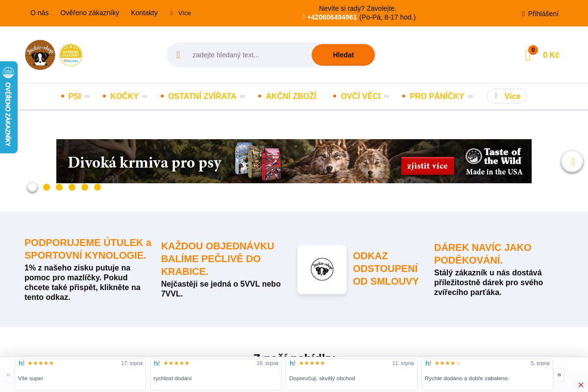Click the phone icon before the number

pyautogui.click(x=303, y=17)
